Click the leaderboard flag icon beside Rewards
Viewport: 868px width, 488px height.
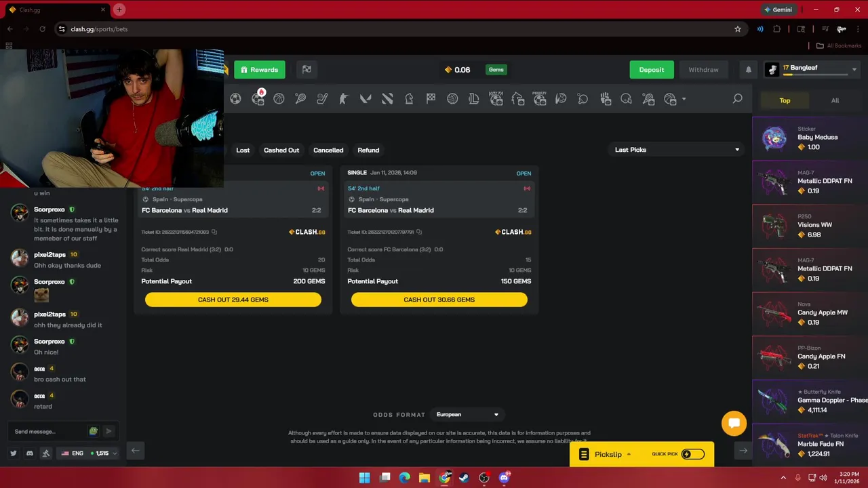pyautogui.click(x=307, y=70)
